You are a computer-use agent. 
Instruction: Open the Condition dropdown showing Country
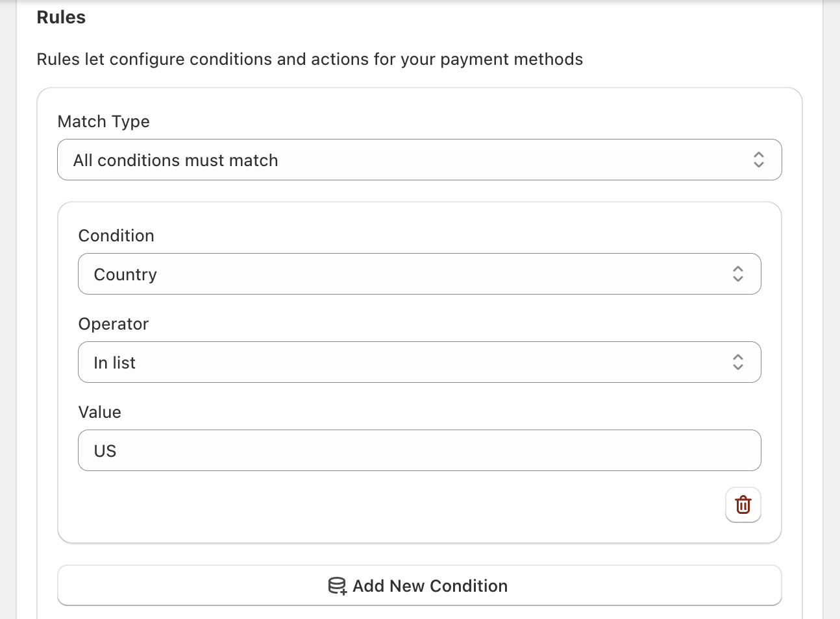point(419,274)
